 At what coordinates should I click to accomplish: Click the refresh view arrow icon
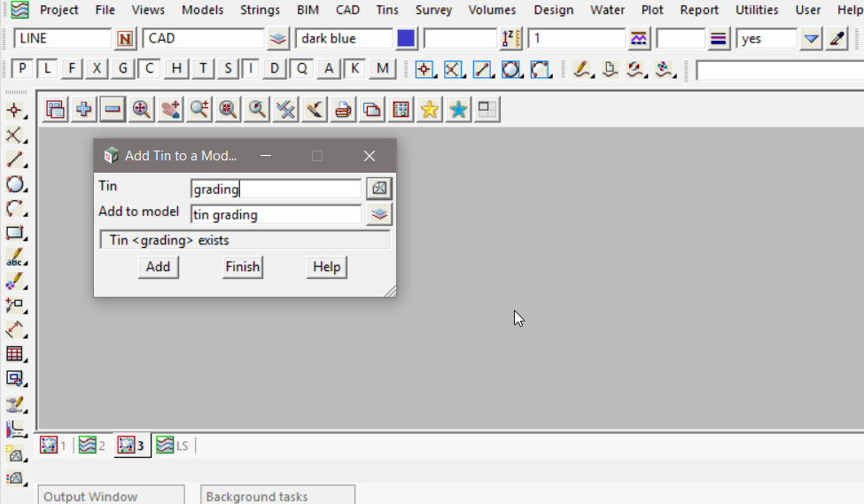(x=315, y=110)
